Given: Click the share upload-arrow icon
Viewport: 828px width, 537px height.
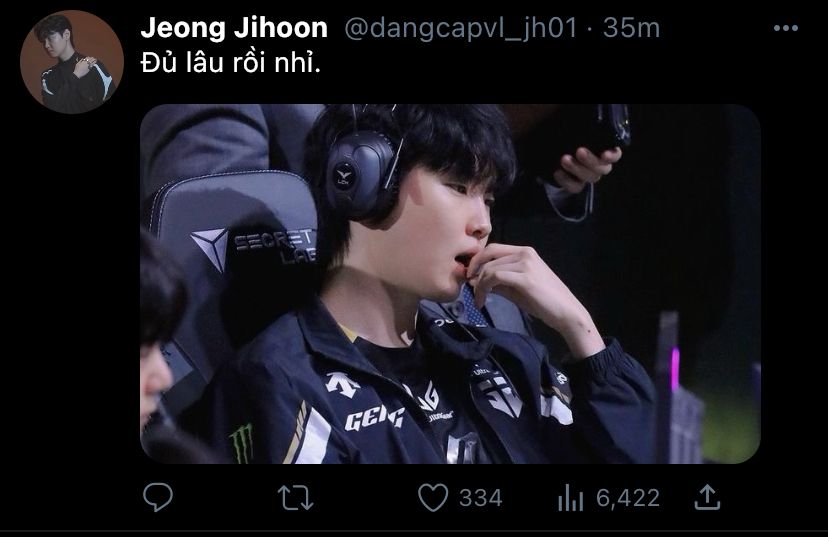Looking at the screenshot, I should click(707, 497).
